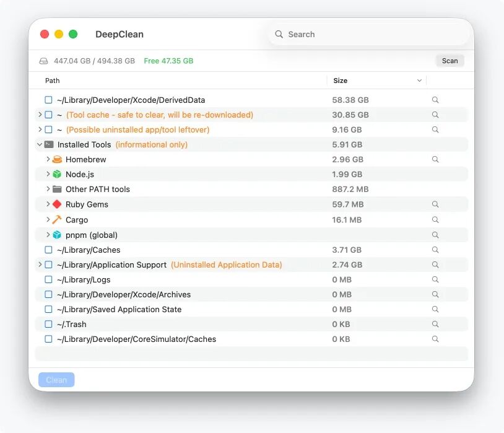Click the 3.71 GB Caches size value
The height and width of the screenshot is (433, 504).
pos(347,250)
